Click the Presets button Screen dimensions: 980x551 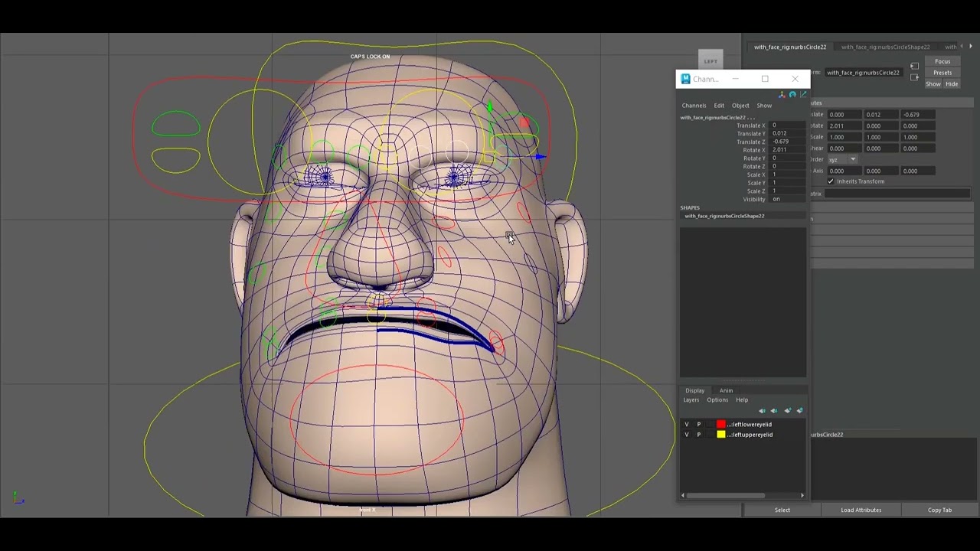[x=942, y=73]
